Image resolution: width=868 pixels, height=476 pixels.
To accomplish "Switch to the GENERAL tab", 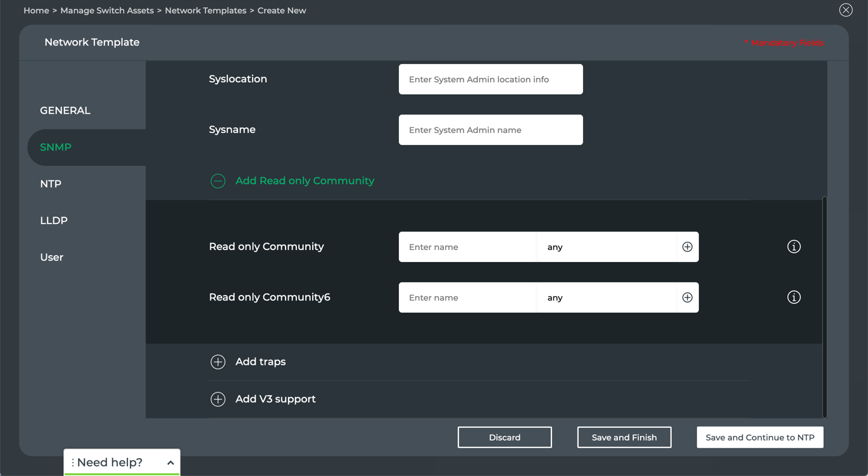I will [65, 111].
